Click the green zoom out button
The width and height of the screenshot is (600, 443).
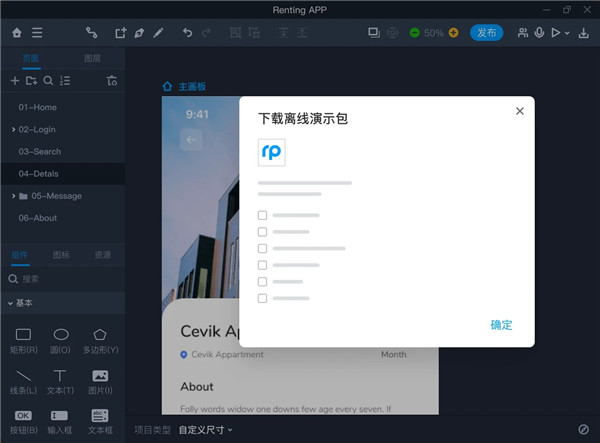click(414, 33)
